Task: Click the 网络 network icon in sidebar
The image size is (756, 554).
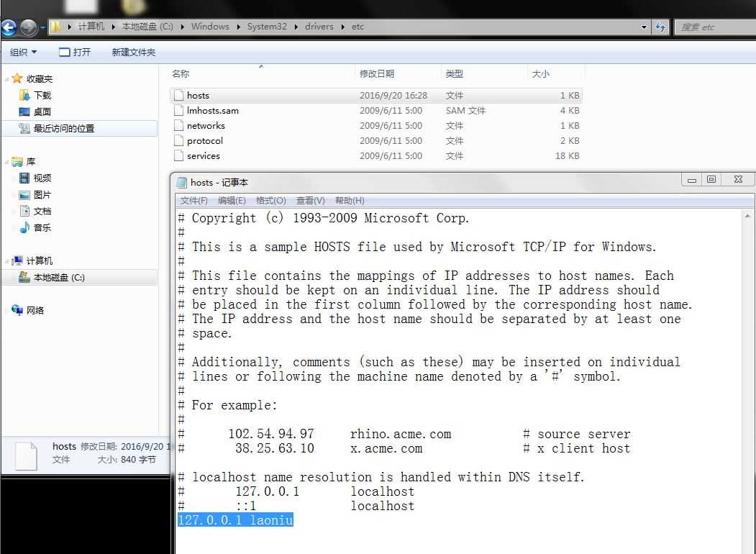Action: pos(17,310)
